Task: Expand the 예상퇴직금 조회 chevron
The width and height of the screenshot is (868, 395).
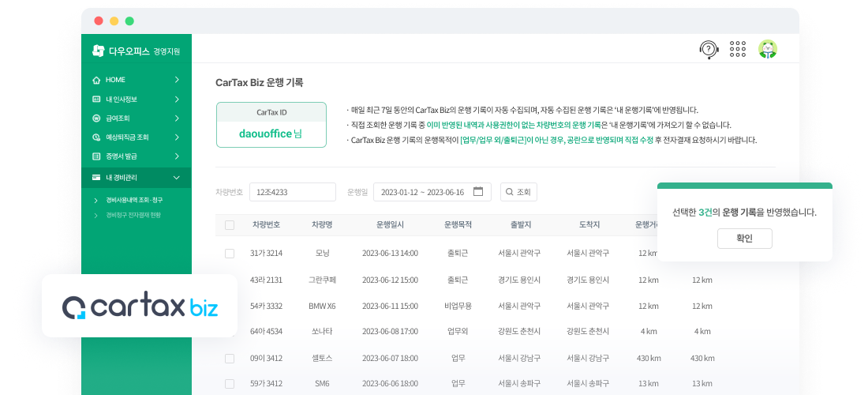Action: [177, 137]
